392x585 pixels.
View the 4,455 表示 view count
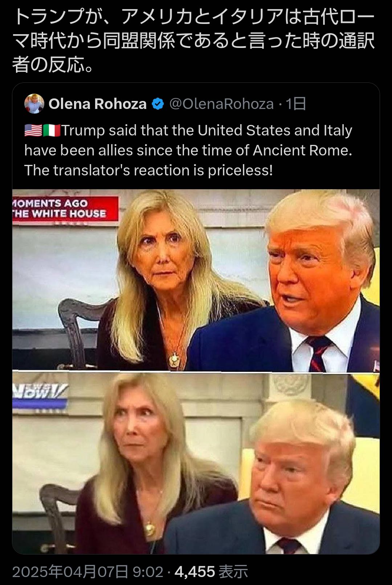click(x=211, y=572)
